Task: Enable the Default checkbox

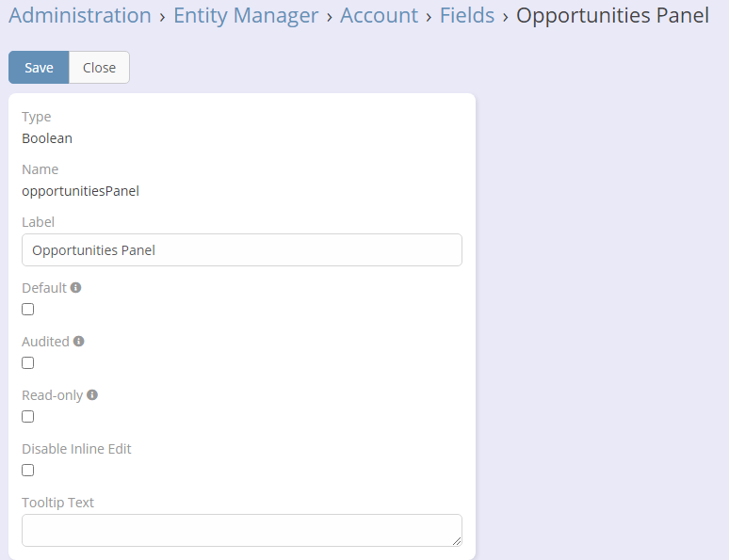Action: coord(28,310)
